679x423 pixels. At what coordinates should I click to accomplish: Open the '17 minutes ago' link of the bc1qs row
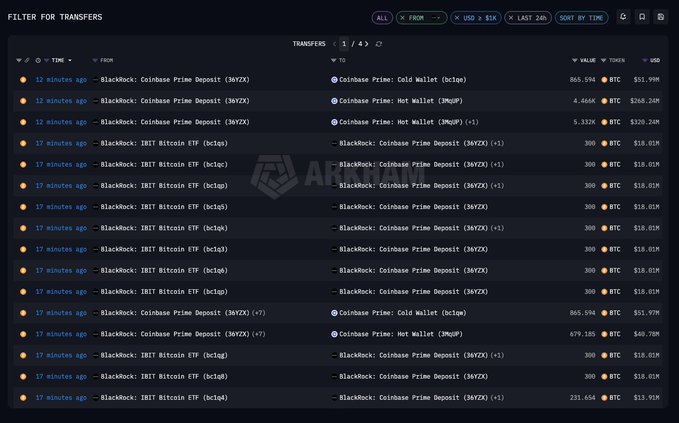[x=61, y=143]
